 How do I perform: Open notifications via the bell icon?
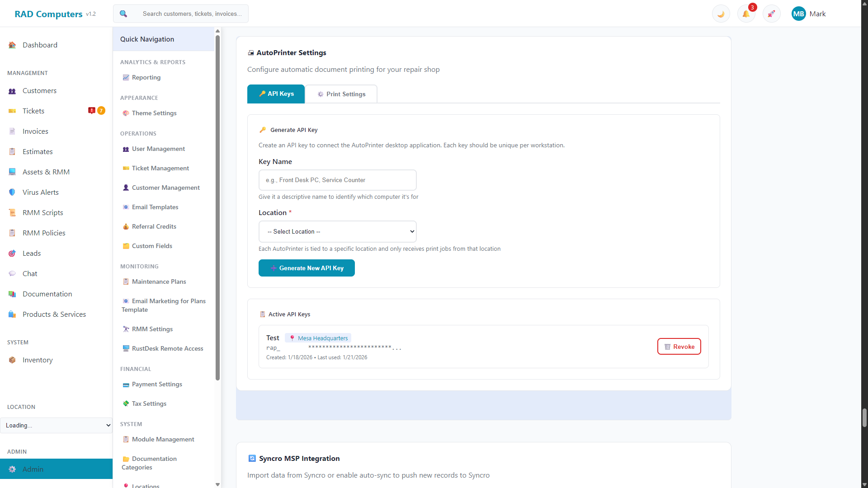click(746, 14)
